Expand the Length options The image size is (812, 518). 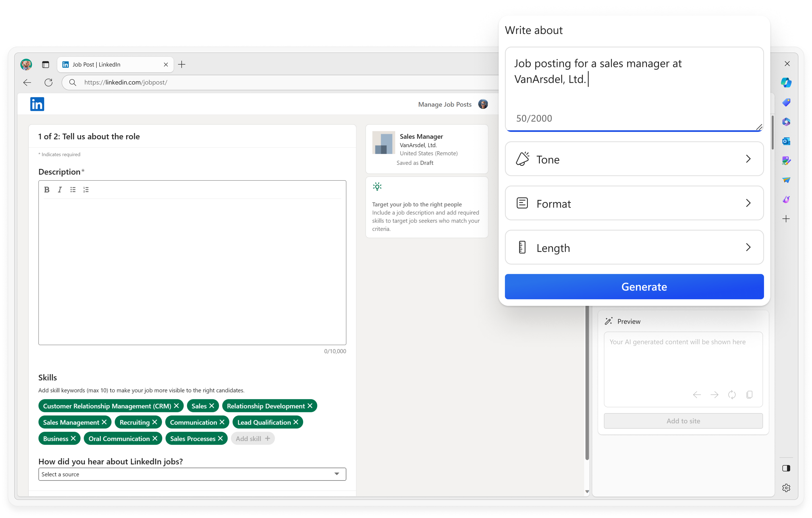634,247
